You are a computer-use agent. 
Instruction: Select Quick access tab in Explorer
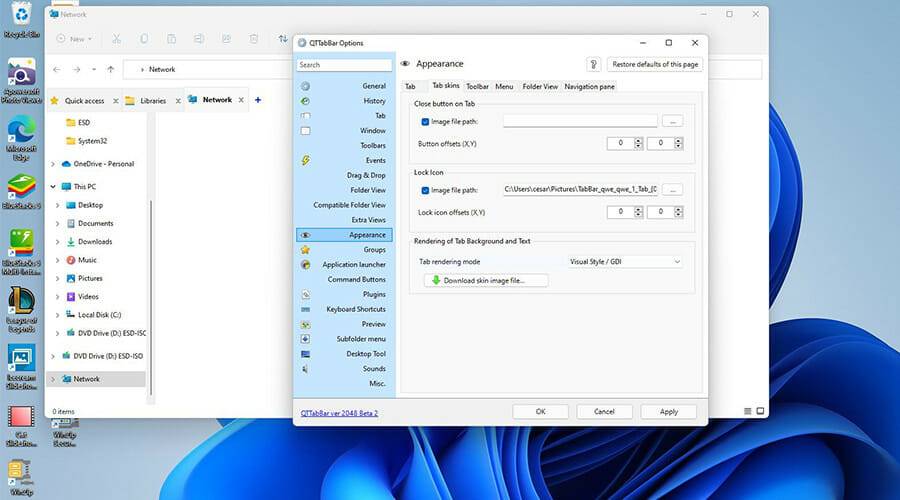pos(84,100)
